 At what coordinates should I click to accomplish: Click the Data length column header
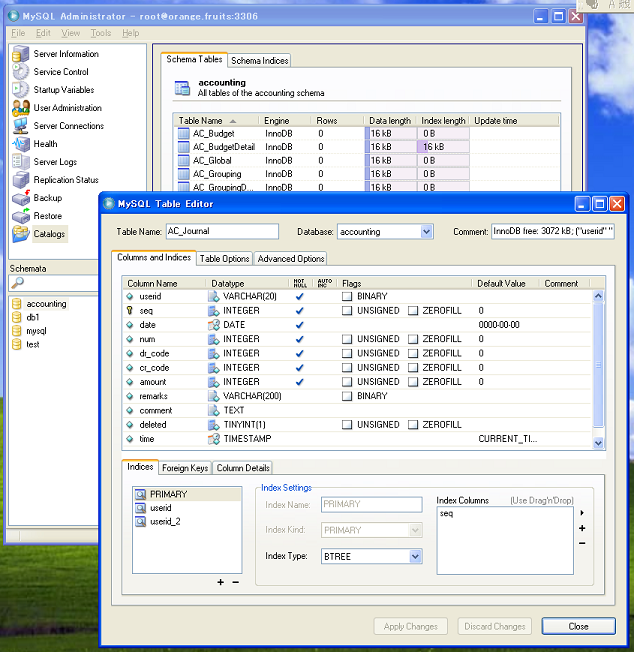click(390, 121)
